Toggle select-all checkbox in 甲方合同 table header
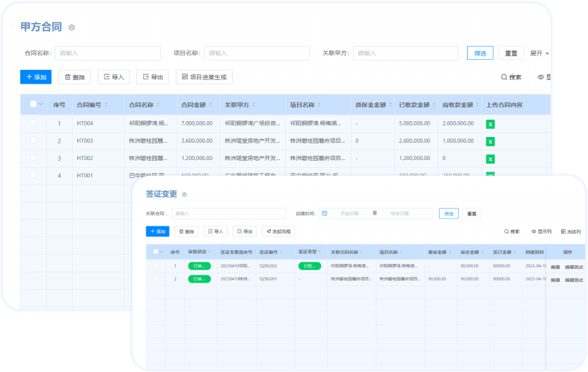Image resolution: width=588 pixels, height=372 pixels. click(x=33, y=104)
